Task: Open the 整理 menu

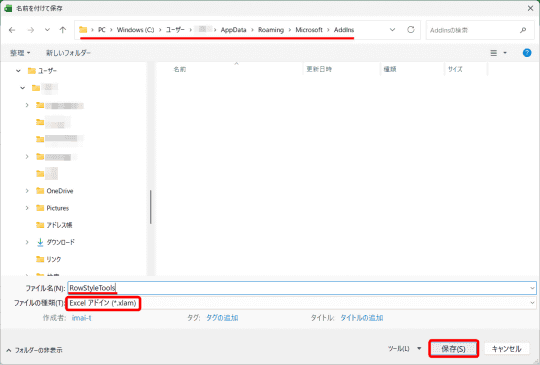Action: point(20,53)
